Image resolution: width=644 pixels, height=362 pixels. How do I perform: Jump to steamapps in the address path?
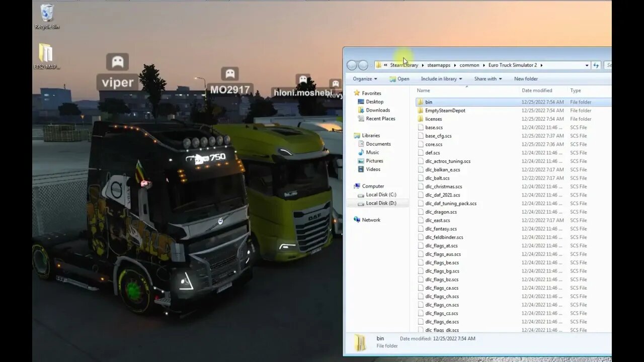coord(439,65)
